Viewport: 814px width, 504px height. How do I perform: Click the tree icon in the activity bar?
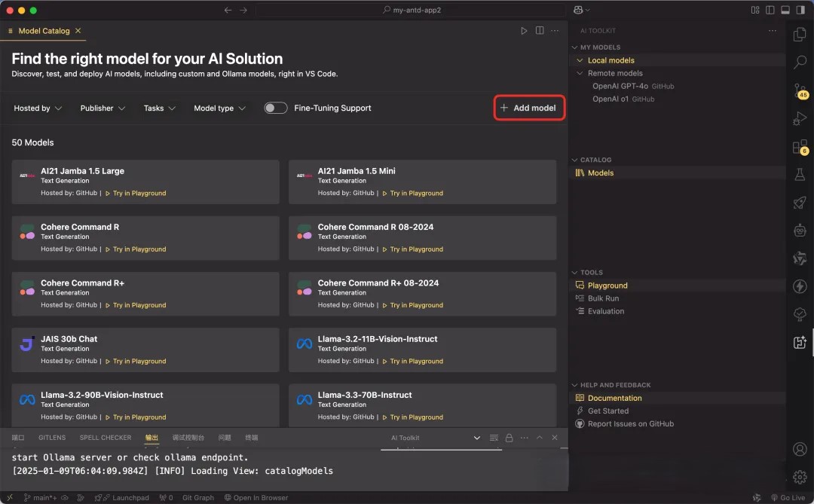point(800,314)
